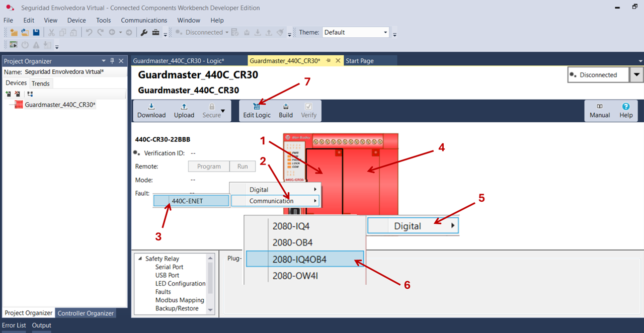Click the Redo arrow icon

(100, 32)
